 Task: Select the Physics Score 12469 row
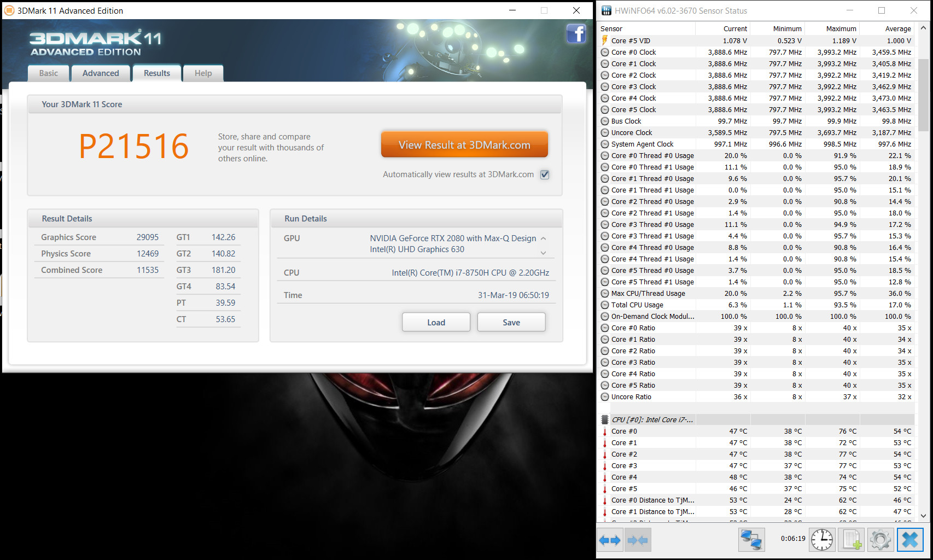[100, 254]
